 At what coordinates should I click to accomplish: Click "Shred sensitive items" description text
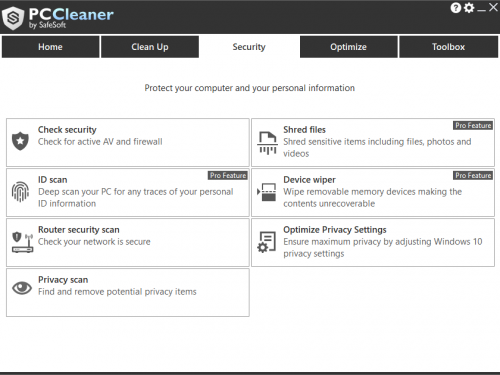(377, 148)
